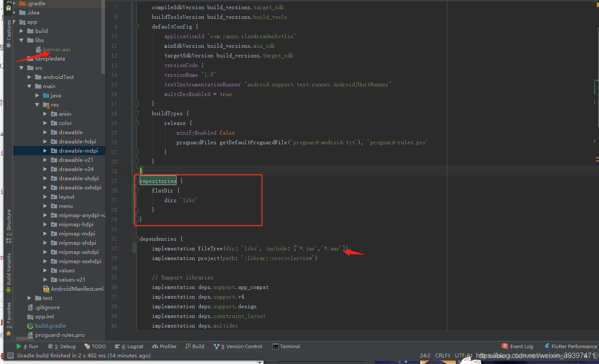Fold the flatDir block at line 26
599x364 pixels.
[x=137, y=190]
